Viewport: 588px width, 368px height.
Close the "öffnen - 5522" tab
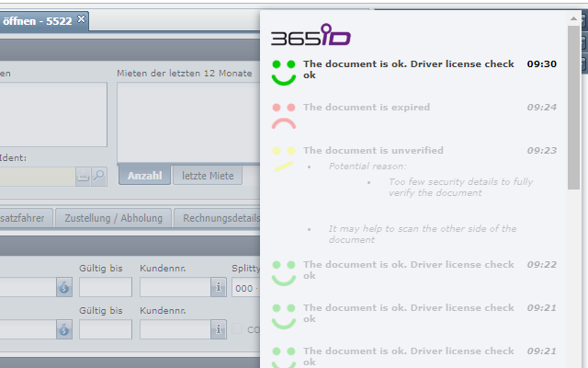coord(81,18)
